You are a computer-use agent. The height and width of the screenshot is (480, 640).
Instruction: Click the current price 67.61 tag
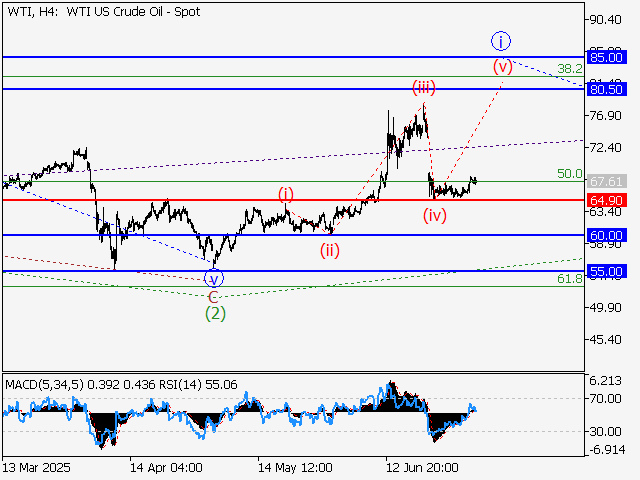pyautogui.click(x=607, y=182)
